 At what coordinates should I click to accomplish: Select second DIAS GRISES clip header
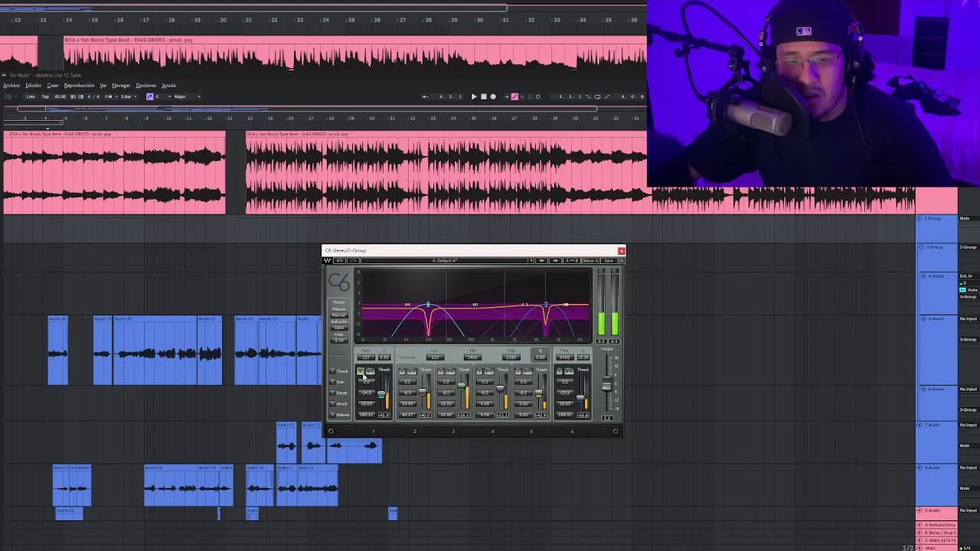446,134
